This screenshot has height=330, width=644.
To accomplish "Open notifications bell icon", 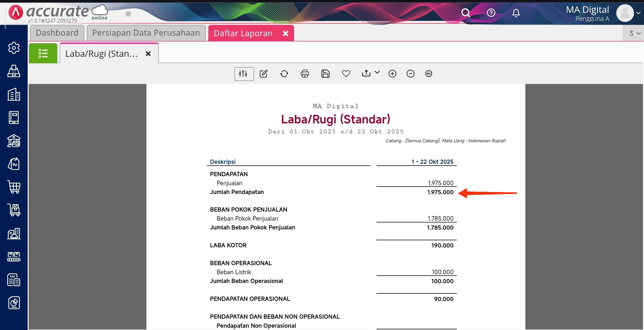I will pos(516,13).
